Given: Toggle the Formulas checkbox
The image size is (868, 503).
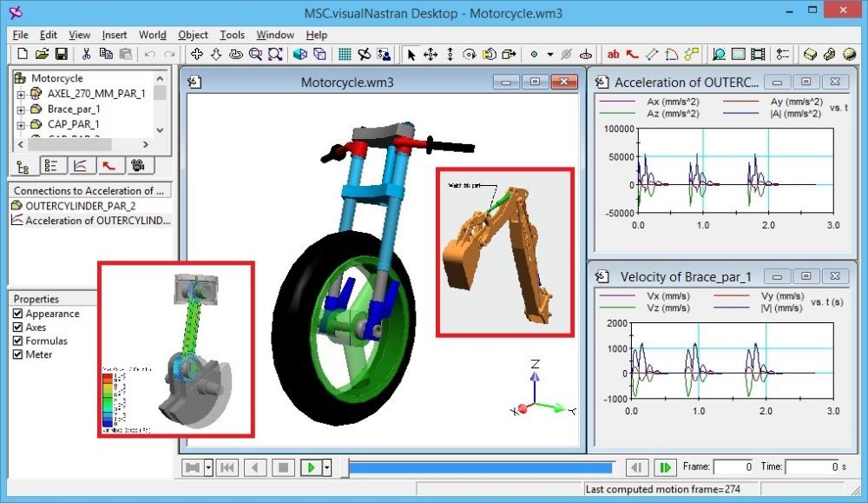Looking at the screenshot, I should click(x=17, y=341).
